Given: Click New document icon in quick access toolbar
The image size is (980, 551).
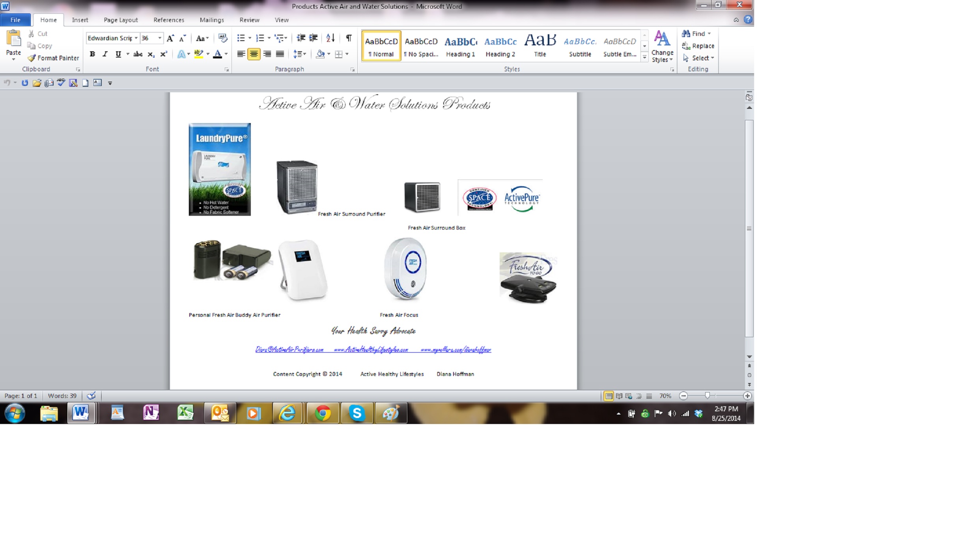Looking at the screenshot, I should click(85, 83).
